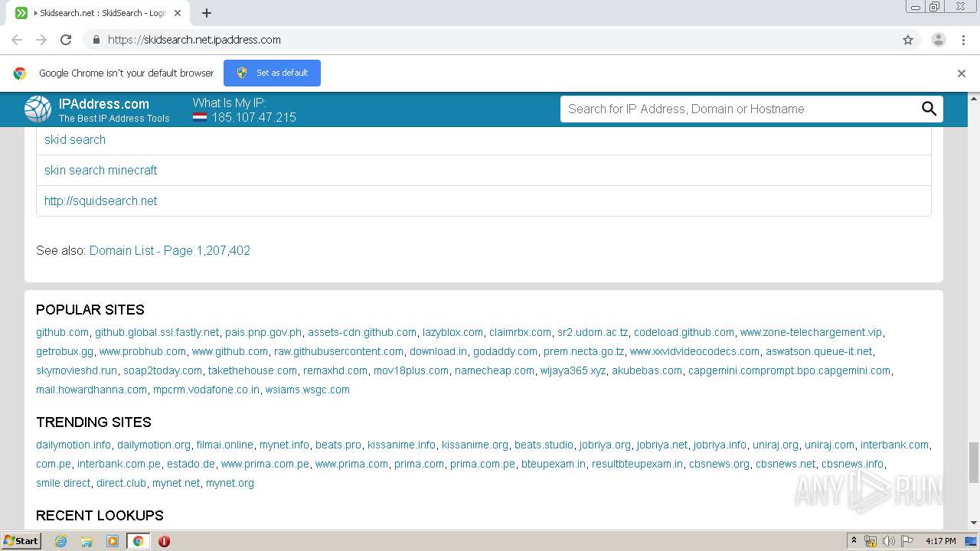This screenshot has height=551, width=980.
Task: Open claimrbx.com link
Action: (x=521, y=332)
